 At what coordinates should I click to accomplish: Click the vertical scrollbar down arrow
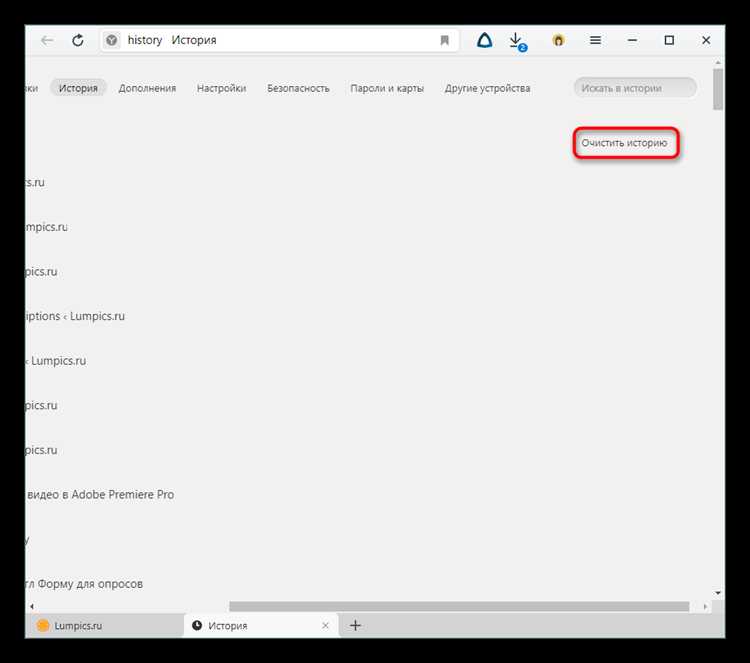[x=718, y=593]
